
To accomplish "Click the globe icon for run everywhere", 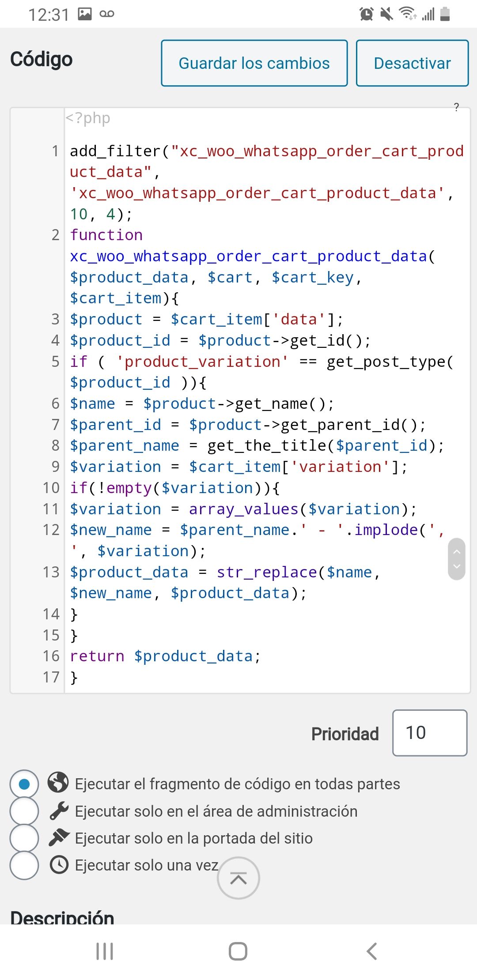I will pyautogui.click(x=59, y=783).
